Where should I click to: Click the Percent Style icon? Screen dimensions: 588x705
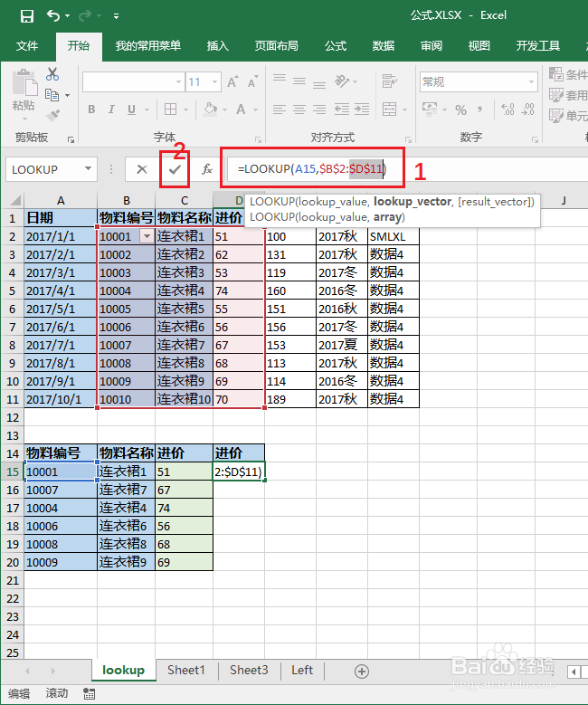tap(460, 110)
